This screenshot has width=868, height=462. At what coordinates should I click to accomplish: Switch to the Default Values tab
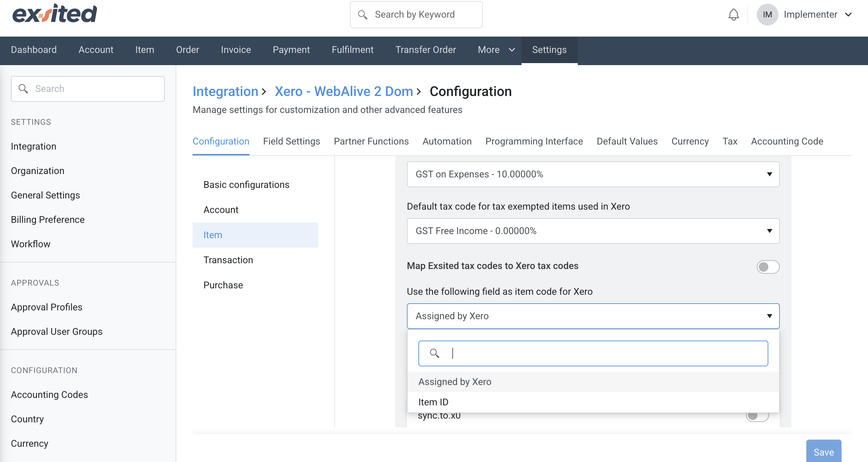(x=627, y=141)
